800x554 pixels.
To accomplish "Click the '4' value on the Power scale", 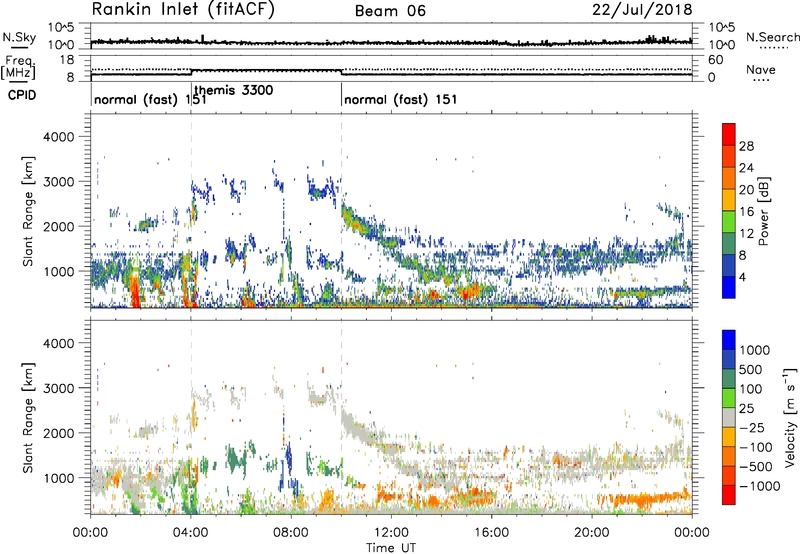I will pyautogui.click(x=742, y=278).
